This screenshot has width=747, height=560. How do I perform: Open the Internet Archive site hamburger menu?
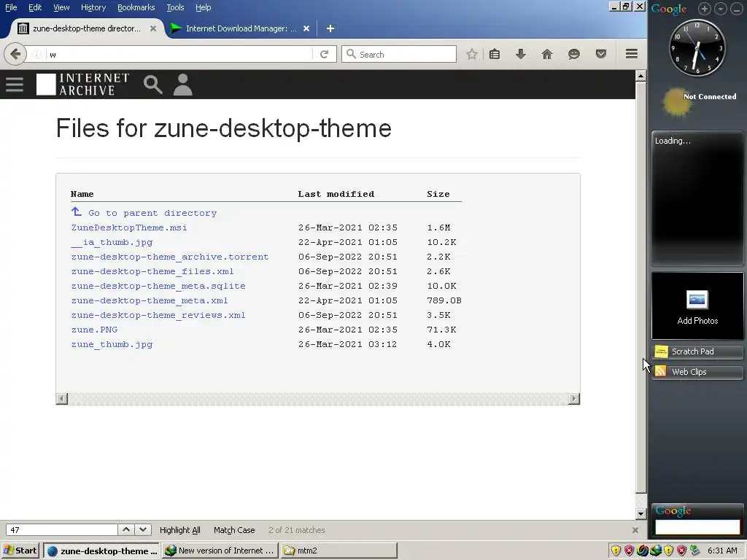(x=15, y=85)
